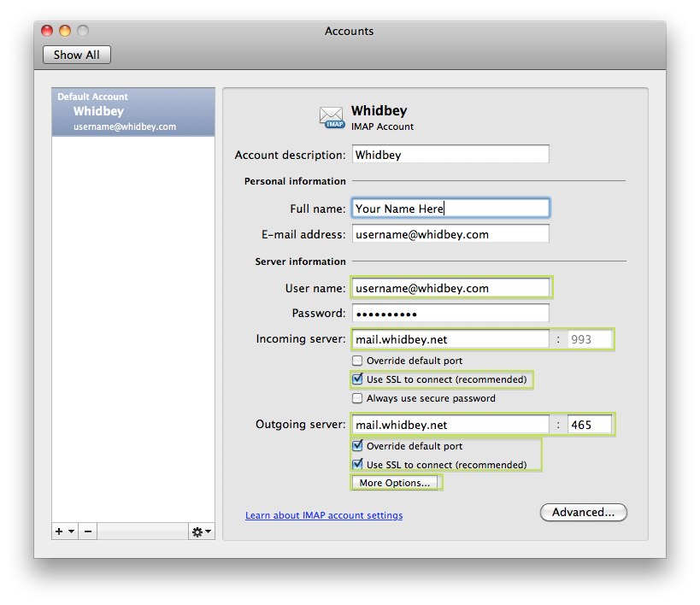The image size is (700, 605).
Task: Toggle outgoing Use SSL to connect checkbox
Action: click(x=357, y=464)
